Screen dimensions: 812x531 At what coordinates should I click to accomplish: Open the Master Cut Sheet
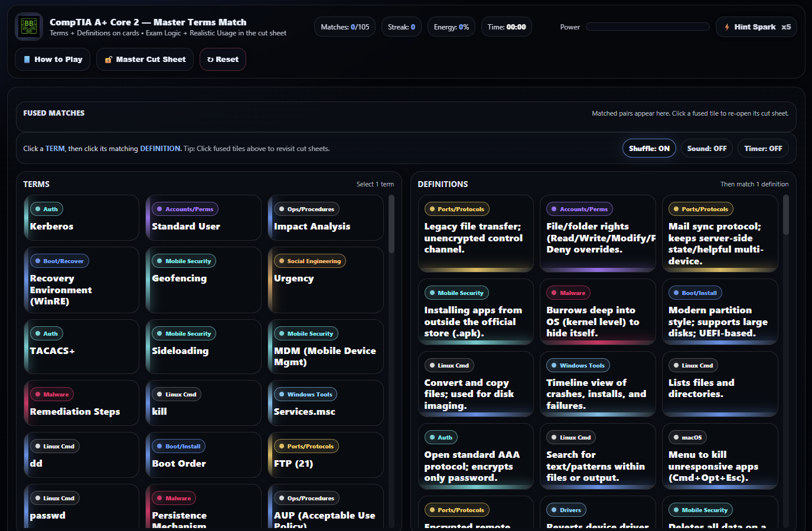(145, 60)
